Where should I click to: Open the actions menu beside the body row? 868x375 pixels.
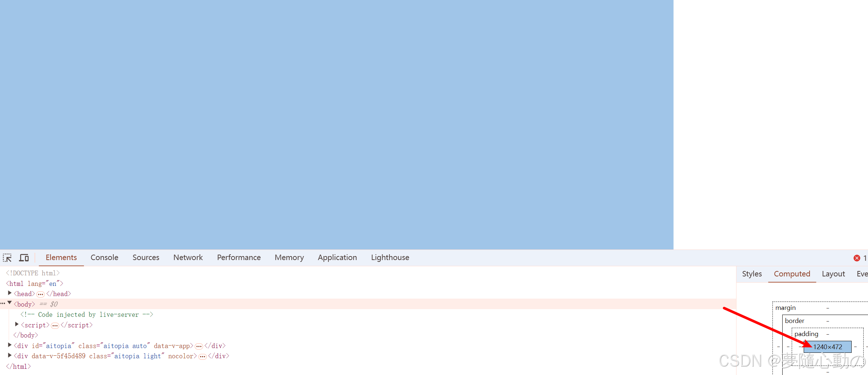tap(3, 304)
